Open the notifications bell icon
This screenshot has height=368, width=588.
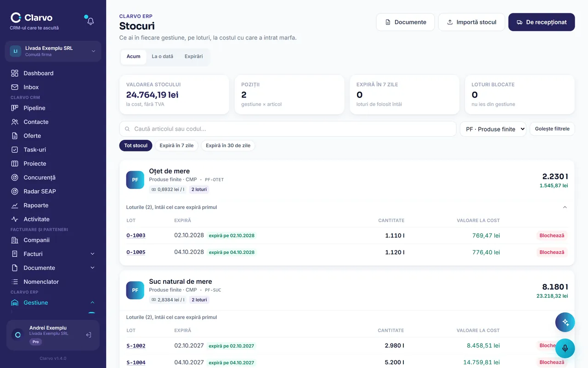(90, 21)
